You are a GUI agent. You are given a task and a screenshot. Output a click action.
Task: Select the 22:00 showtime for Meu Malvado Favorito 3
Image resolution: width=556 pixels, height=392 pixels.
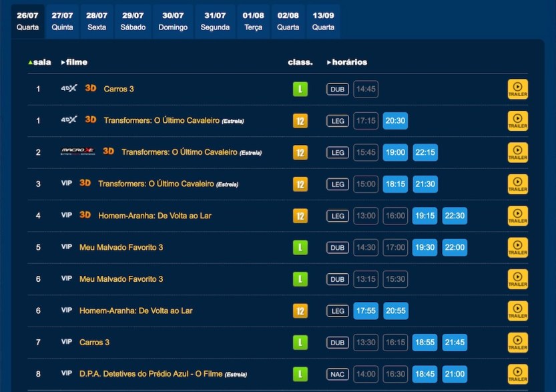(x=455, y=247)
